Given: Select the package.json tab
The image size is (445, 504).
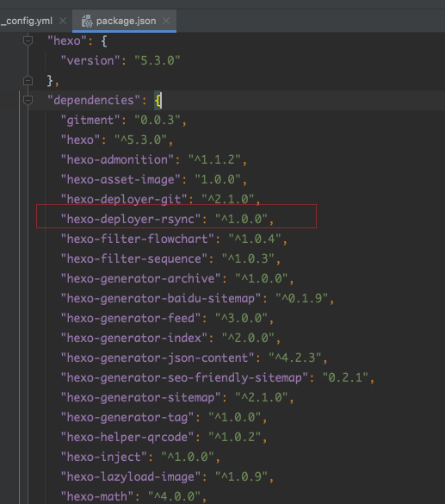Looking at the screenshot, I should 126,22.
